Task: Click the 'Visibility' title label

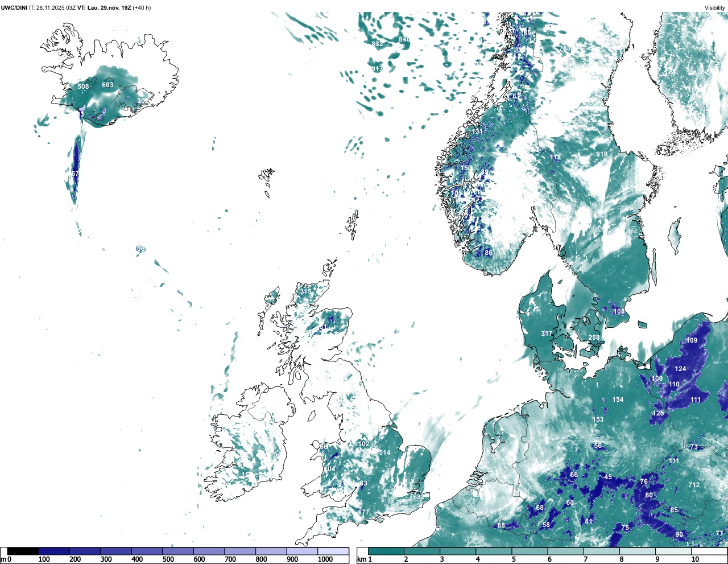Action: [x=714, y=7]
